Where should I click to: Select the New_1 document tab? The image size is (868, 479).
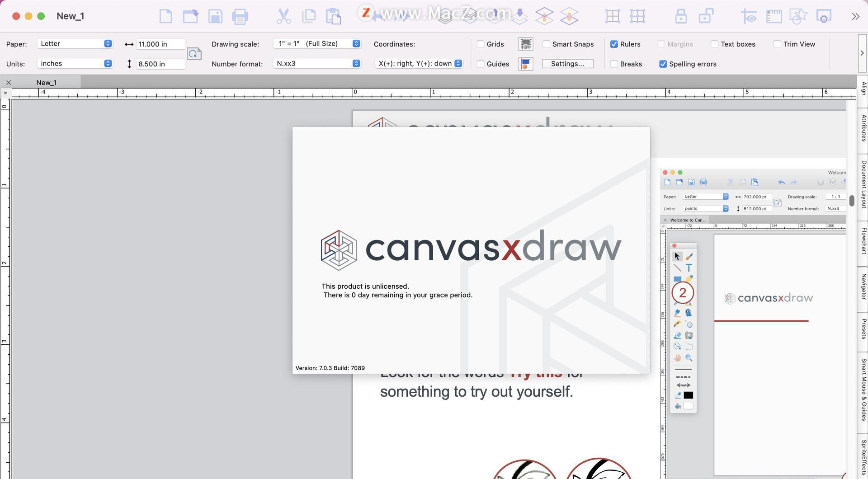pos(46,82)
